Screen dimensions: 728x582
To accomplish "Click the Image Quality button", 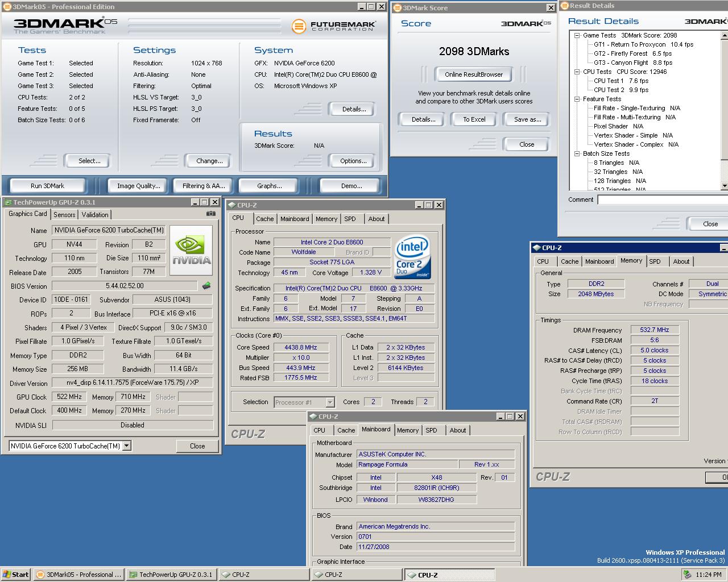I will pyautogui.click(x=138, y=186).
